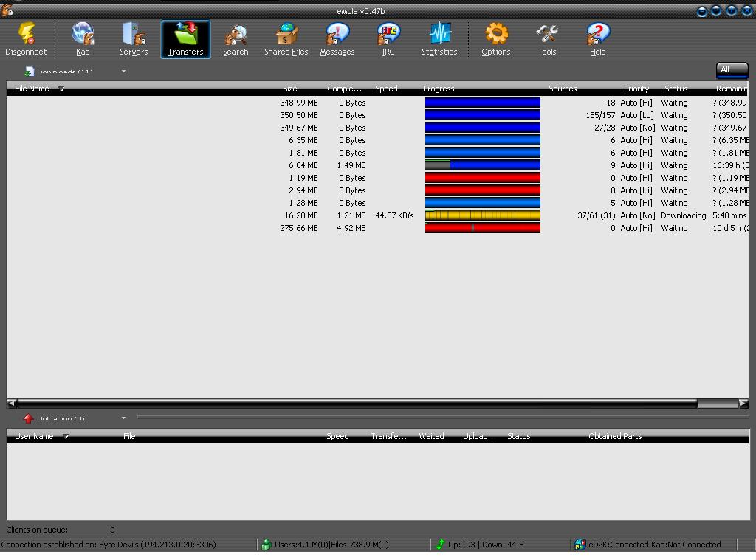
Task: Select the 349.67 MB download row
Action: [x=377, y=128]
